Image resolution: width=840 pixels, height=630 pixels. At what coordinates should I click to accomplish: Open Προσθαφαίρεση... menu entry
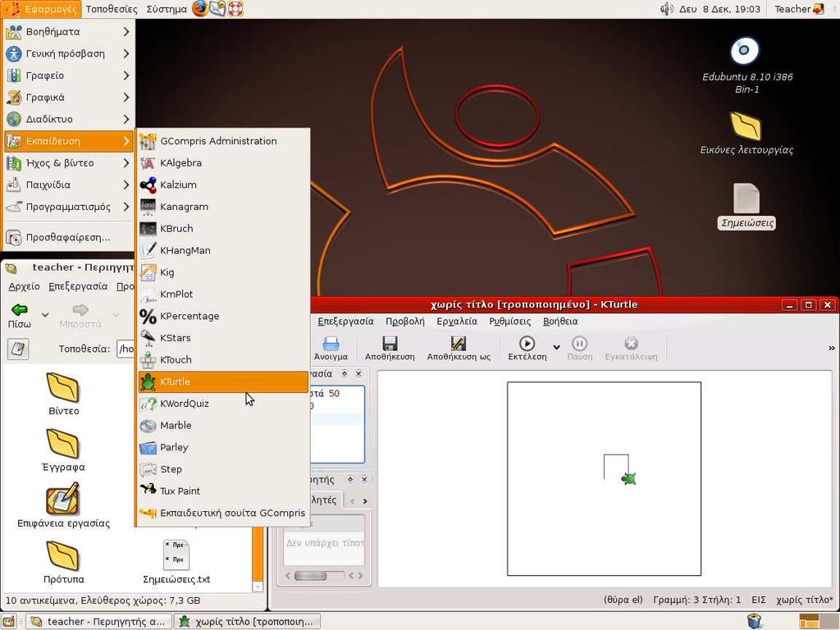(68, 237)
